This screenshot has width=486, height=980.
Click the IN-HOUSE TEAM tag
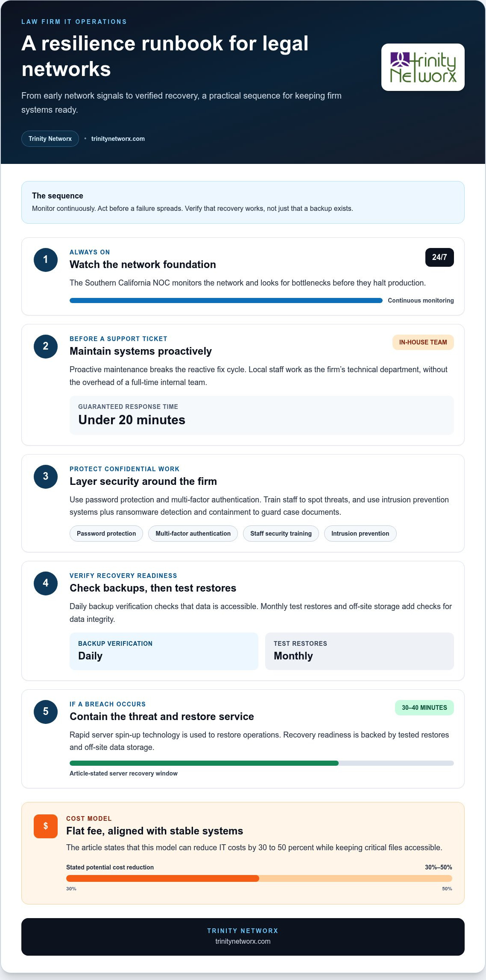423,342
